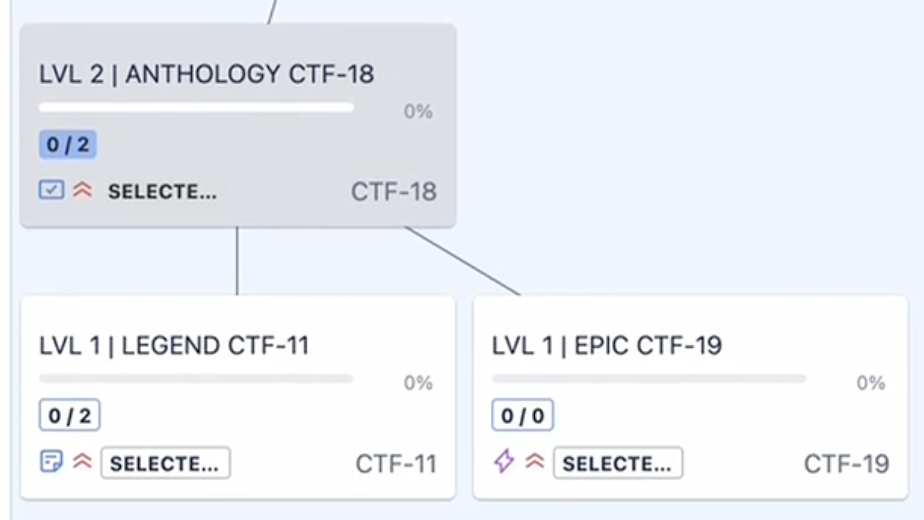Click the priority arrows icon on CTF-19 card
The width and height of the screenshot is (924, 520).
point(535,462)
